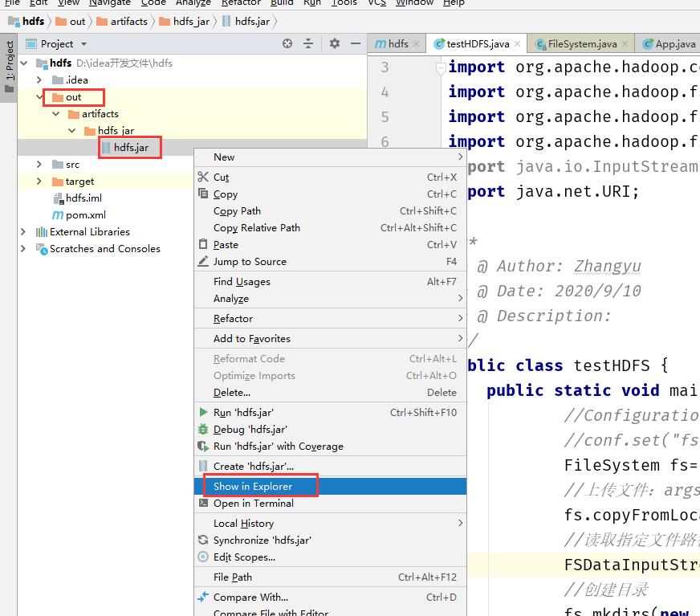Image resolution: width=700 pixels, height=616 pixels.
Task: Click the Compare With arrows icon
Action: coord(203,597)
